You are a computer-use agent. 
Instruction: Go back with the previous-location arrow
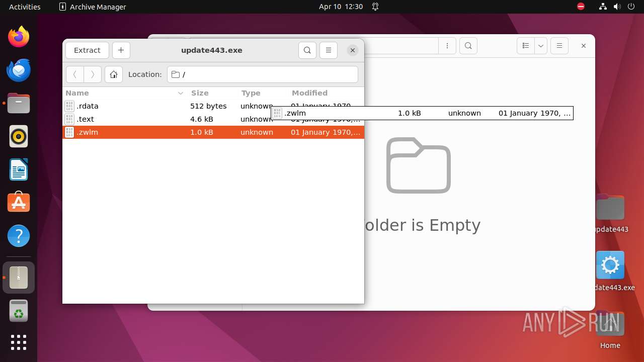pos(75,74)
